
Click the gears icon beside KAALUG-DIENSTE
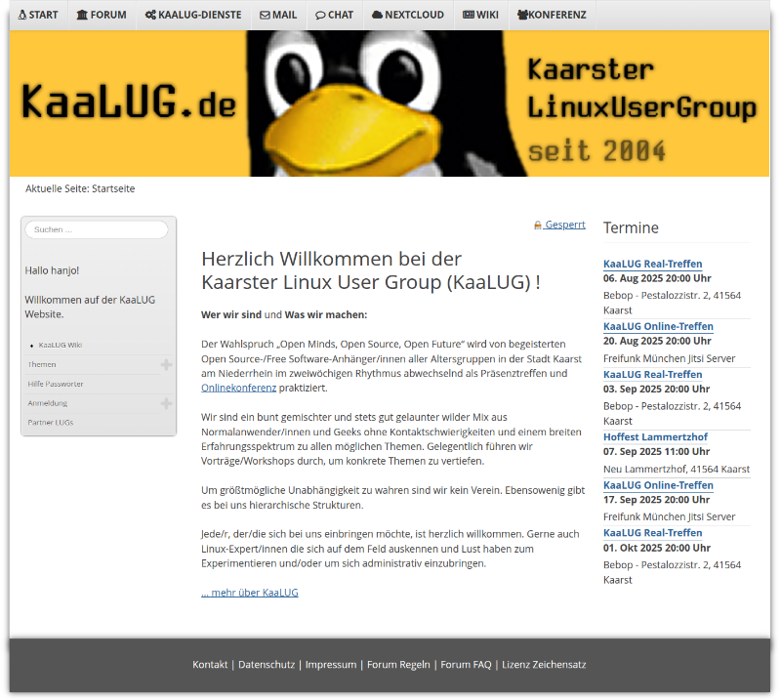[x=150, y=15]
